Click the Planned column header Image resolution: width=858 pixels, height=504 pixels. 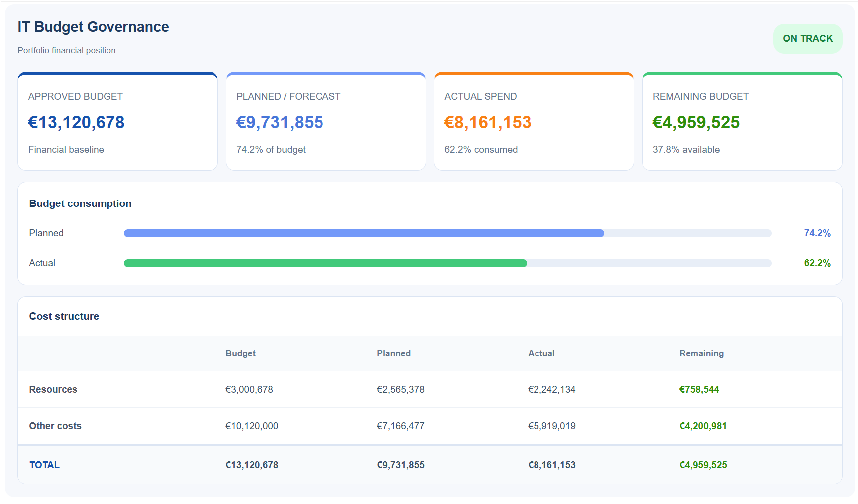[393, 353]
